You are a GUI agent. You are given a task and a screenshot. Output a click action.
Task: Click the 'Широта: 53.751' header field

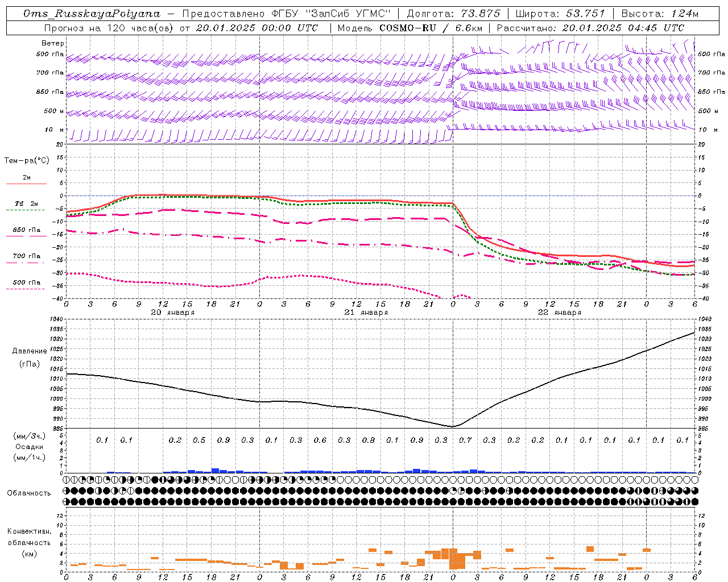click(560, 14)
